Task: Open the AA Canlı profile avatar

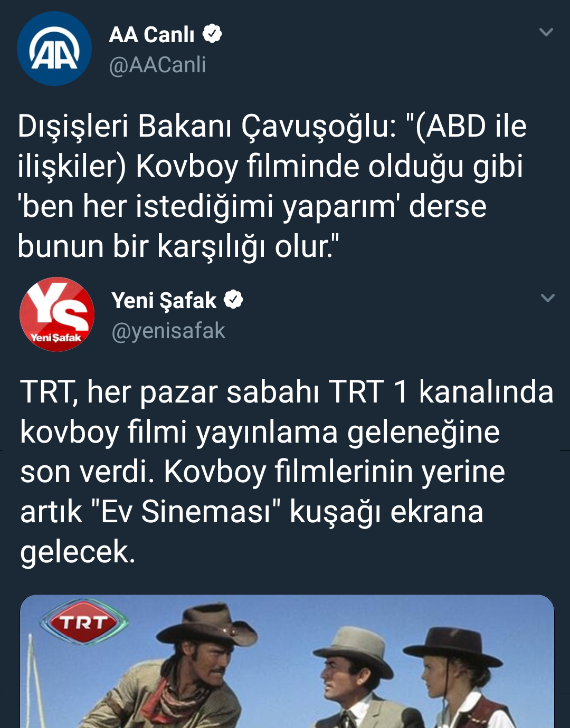Action: point(54,49)
